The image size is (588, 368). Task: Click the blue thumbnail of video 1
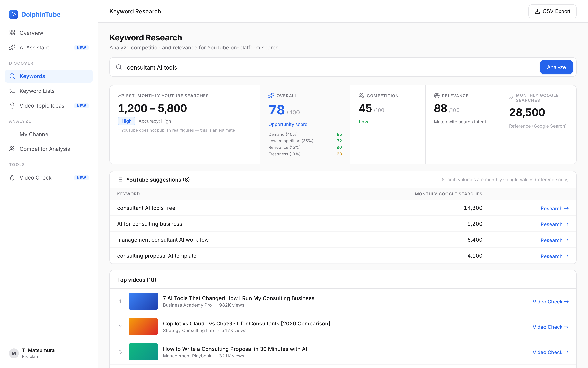pos(143,301)
